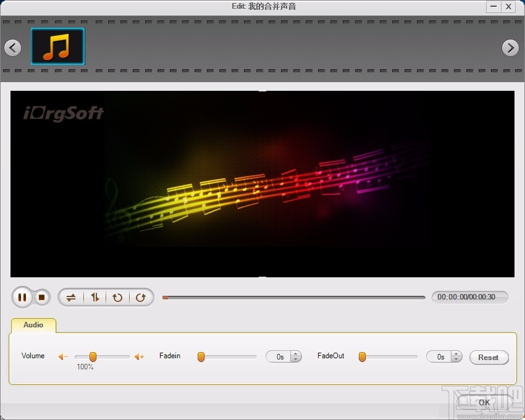Pause the audio playback
This screenshot has width=525, height=420.
[x=22, y=297]
